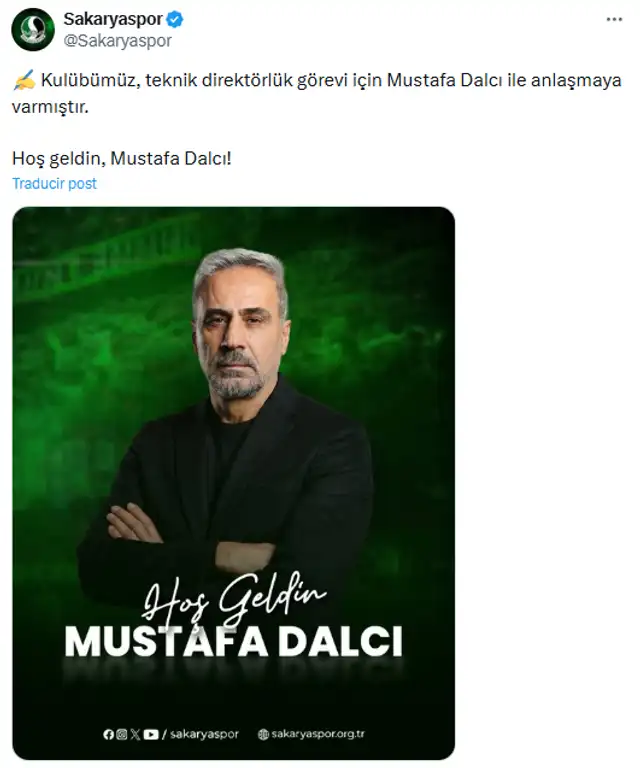Click the YouTube icon in poster footer

(151, 734)
